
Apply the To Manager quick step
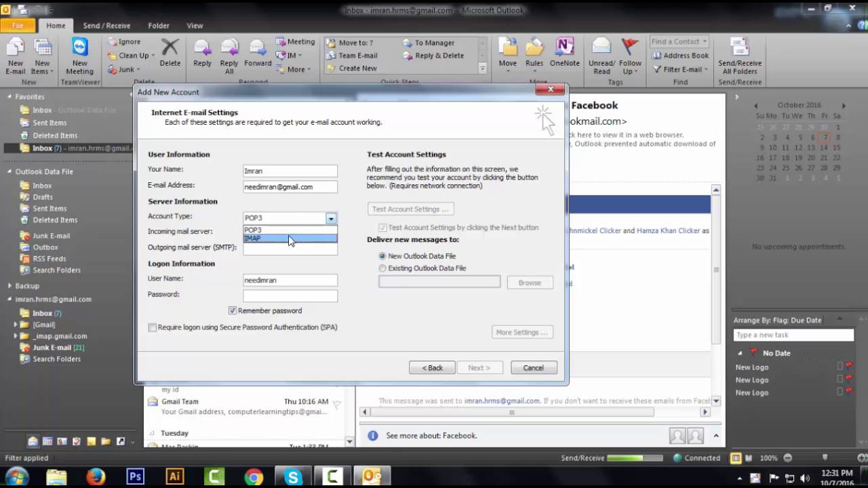pos(428,43)
